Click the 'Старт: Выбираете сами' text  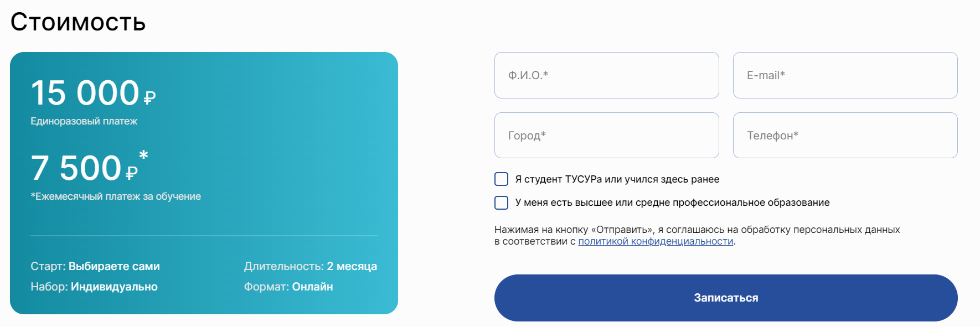pos(95,266)
